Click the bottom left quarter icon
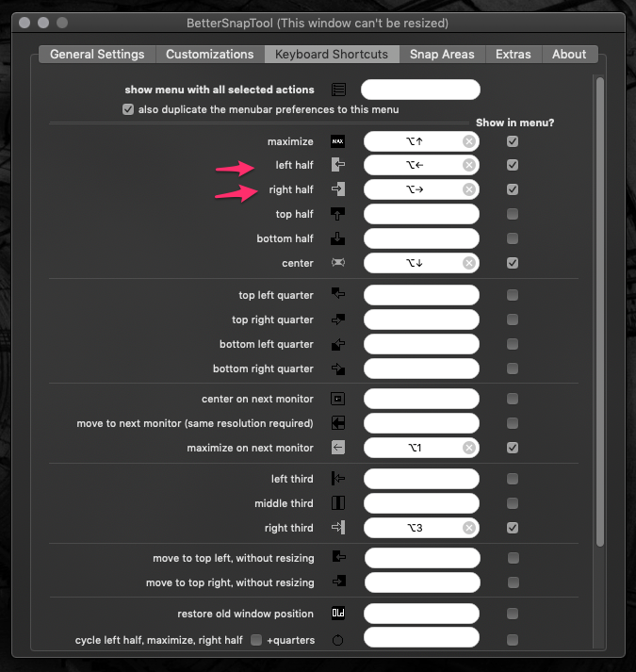The width and height of the screenshot is (636, 672). [x=337, y=344]
